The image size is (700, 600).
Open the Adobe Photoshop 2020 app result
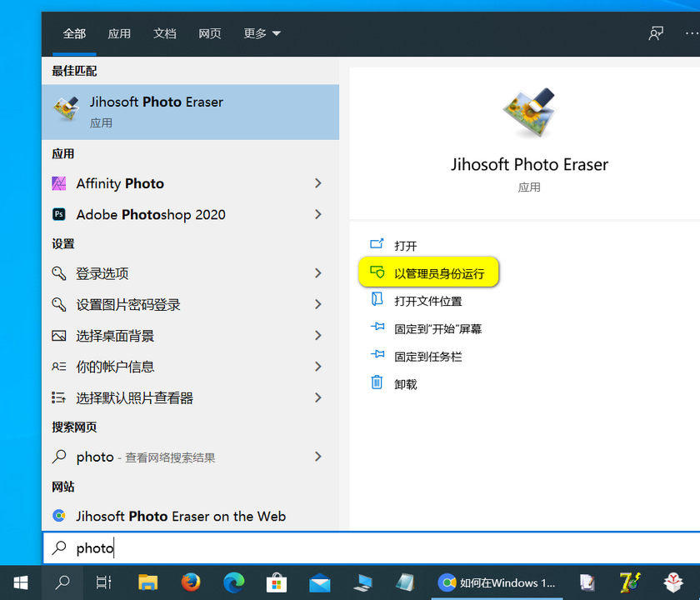190,215
